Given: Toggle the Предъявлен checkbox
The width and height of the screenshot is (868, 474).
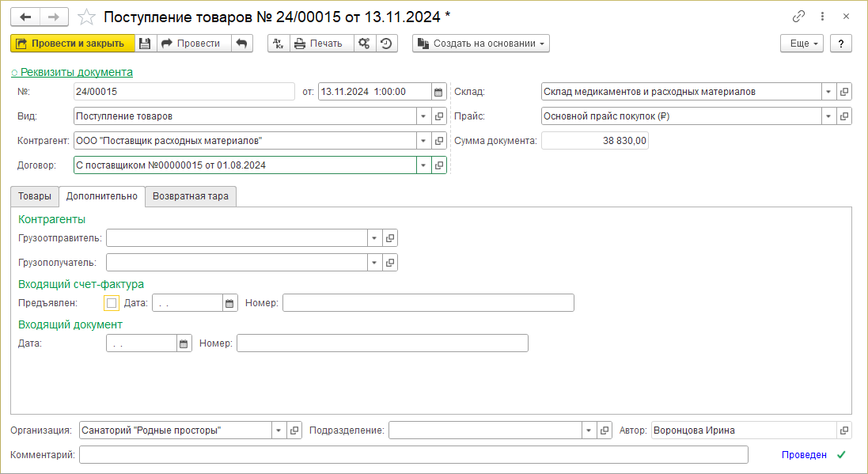Looking at the screenshot, I should click(112, 303).
